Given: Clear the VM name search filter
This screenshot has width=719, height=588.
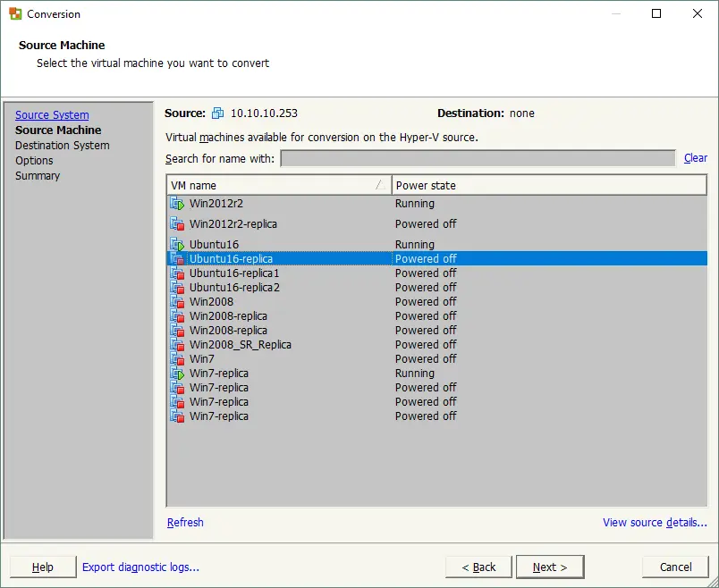Looking at the screenshot, I should pos(696,157).
